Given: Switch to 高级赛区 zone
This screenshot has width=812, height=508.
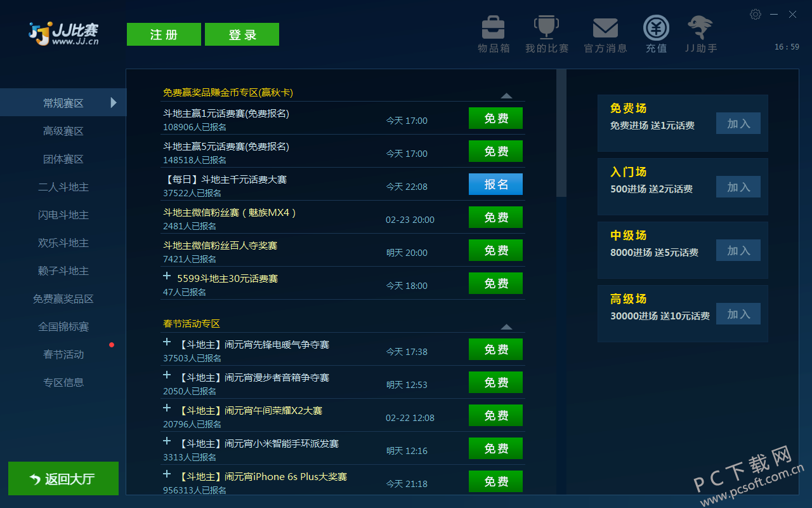Looking at the screenshot, I should click(63, 131).
